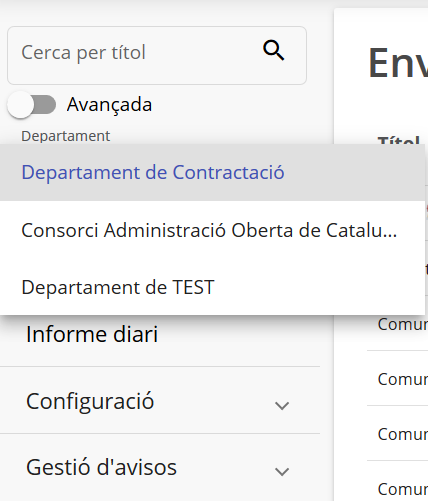Expand the Gestió d'avisos chevron
Image resolution: width=428 pixels, height=501 pixels.
(x=282, y=471)
